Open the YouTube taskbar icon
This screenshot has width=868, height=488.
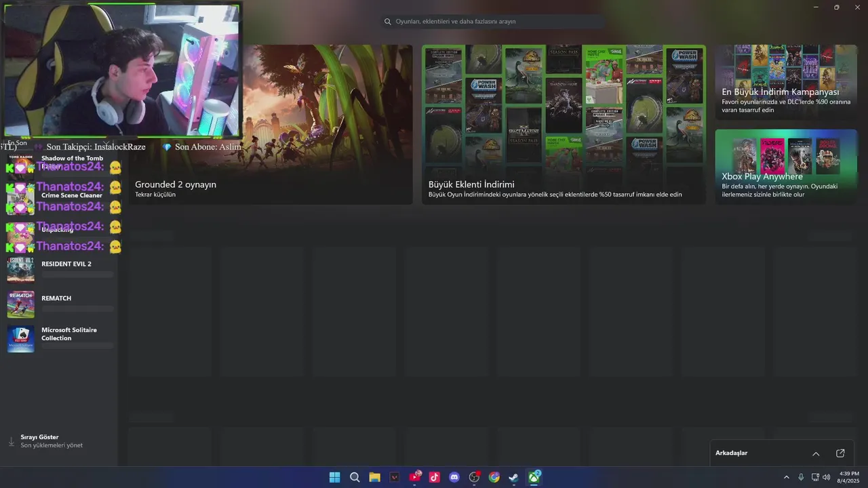(x=414, y=477)
